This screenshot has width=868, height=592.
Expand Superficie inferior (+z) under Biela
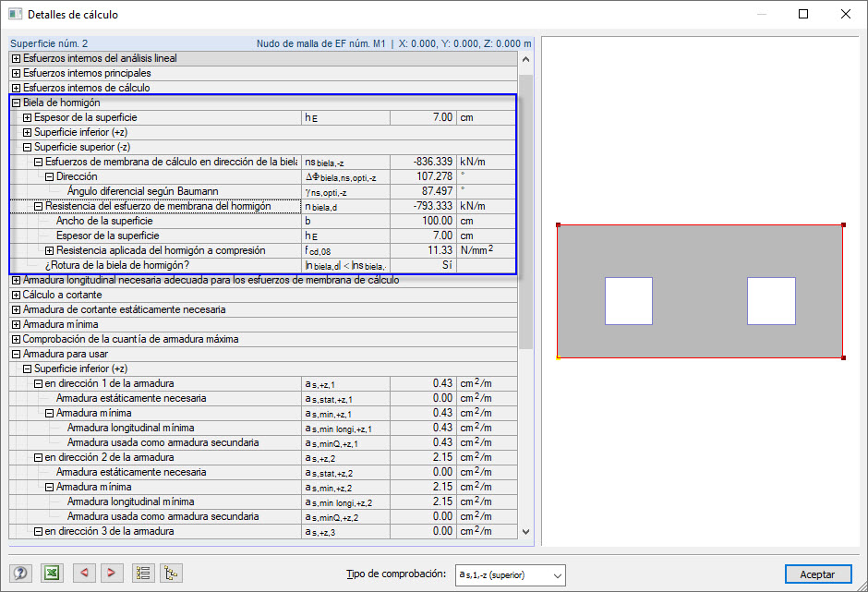point(27,132)
